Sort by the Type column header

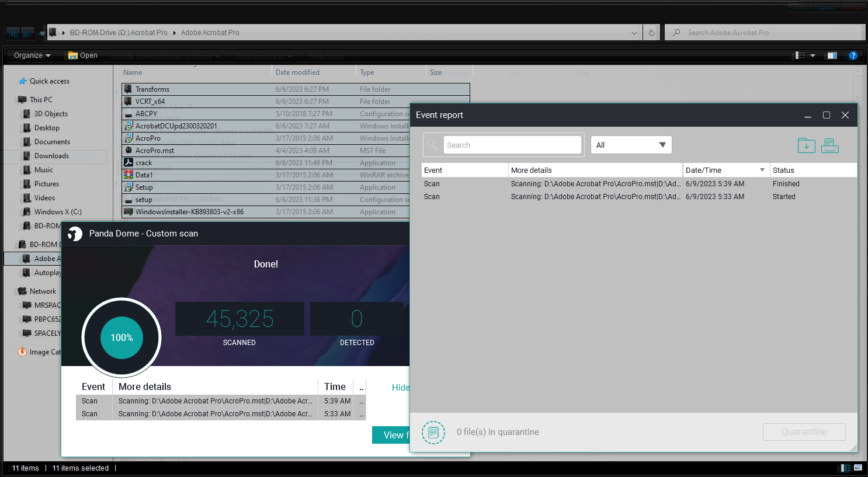367,72
